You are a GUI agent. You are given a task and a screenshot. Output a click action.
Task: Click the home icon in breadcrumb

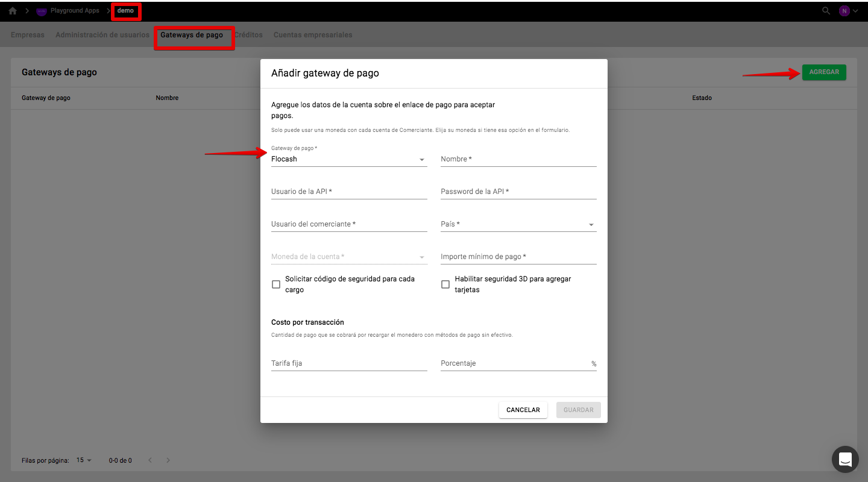pyautogui.click(x=13, y=11)
